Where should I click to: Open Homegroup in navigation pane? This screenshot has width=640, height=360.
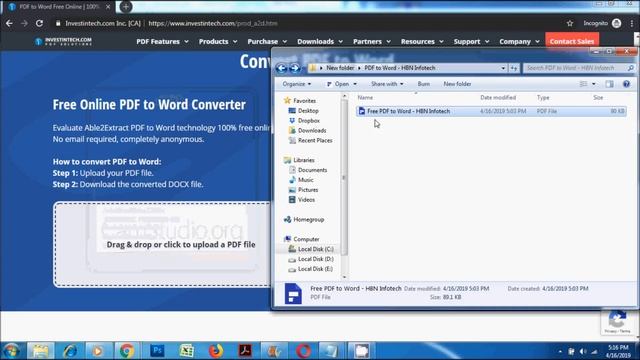click(304, 220)
